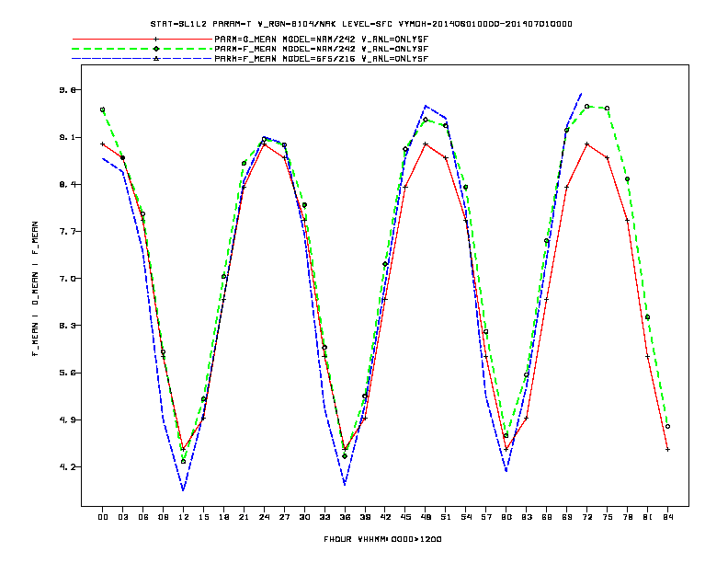Click forecast hour 39 on horizontal axis
The image size is (728, 563).
tap(365, 517)
